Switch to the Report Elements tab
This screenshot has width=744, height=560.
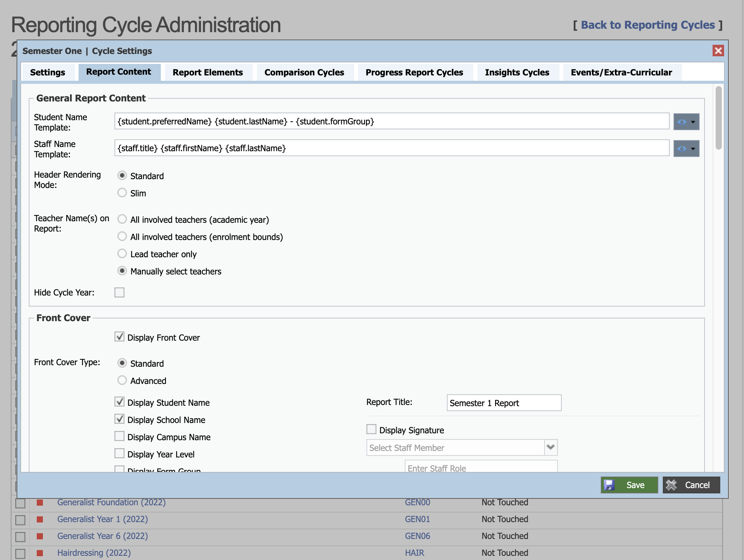(x=208, y=72)
